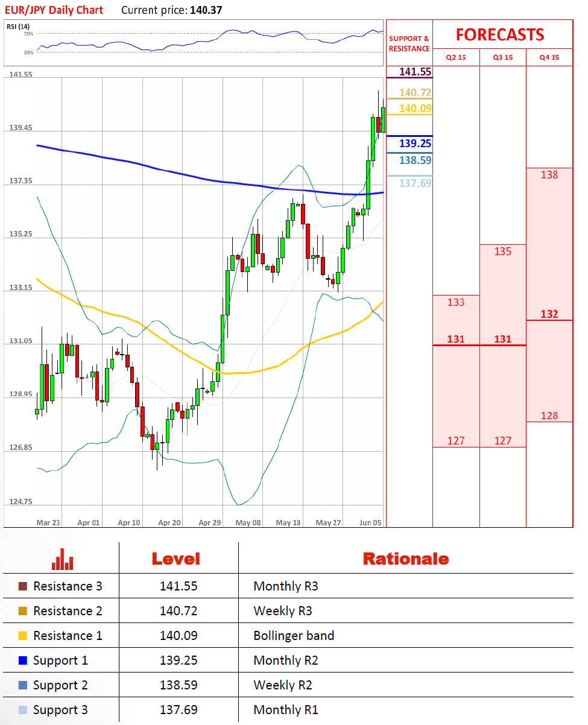This screenshot has height=725, width=588.
Task: Click the Q2 15 lower forecast '127'
Action: [456, 441]
